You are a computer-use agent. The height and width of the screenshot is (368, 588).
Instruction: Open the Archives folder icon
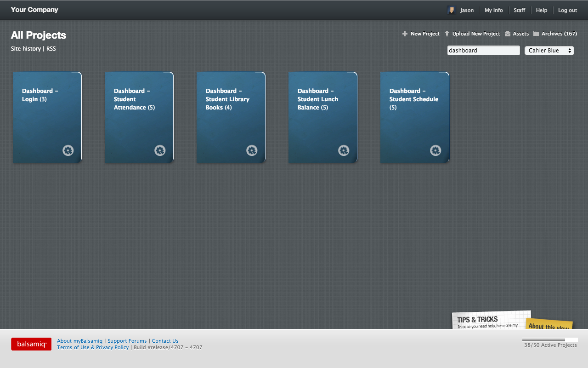[536, 34]
